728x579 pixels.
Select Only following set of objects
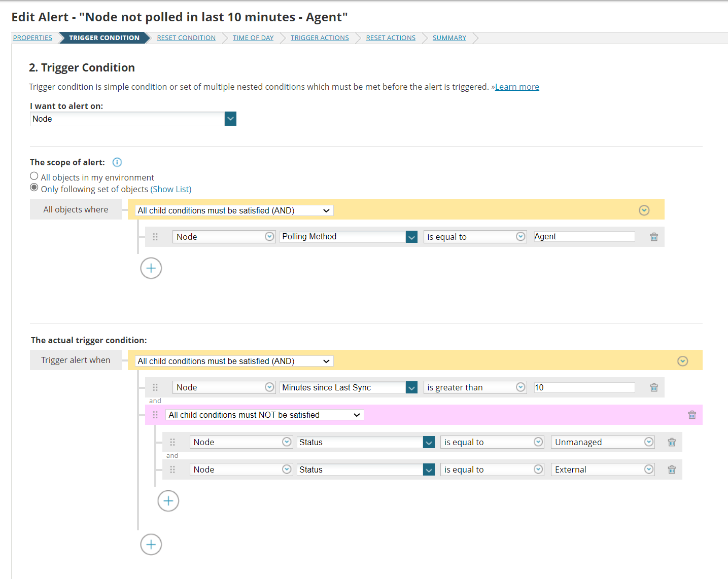point(34,188)
